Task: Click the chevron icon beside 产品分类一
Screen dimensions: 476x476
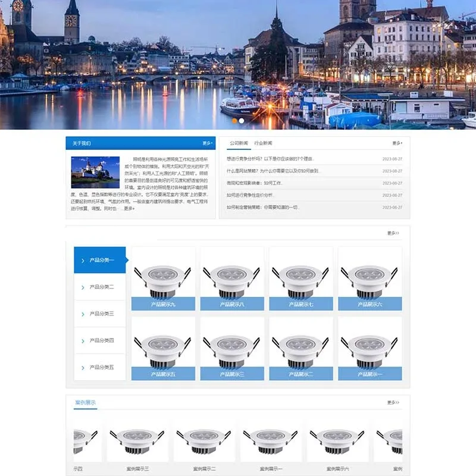Action: [83, 261]
